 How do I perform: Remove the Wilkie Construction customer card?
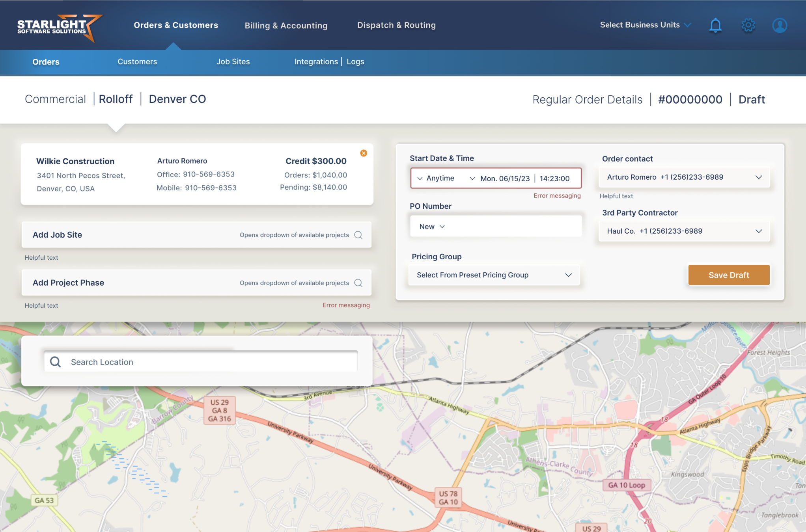364,153
